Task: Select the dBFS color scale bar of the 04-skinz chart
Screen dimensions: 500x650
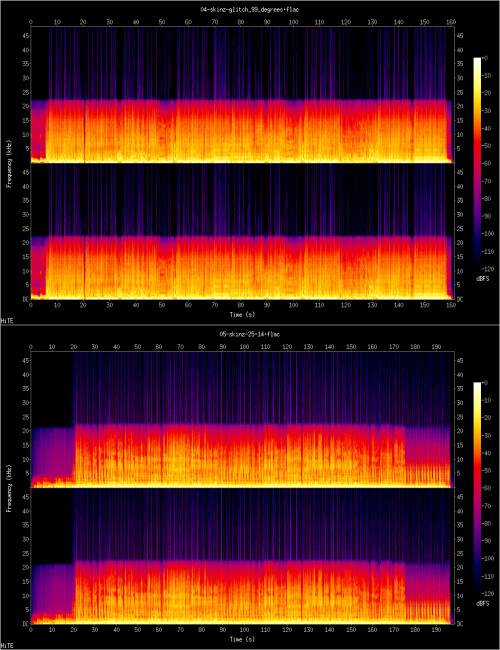Action: click(x=477, y=164)
